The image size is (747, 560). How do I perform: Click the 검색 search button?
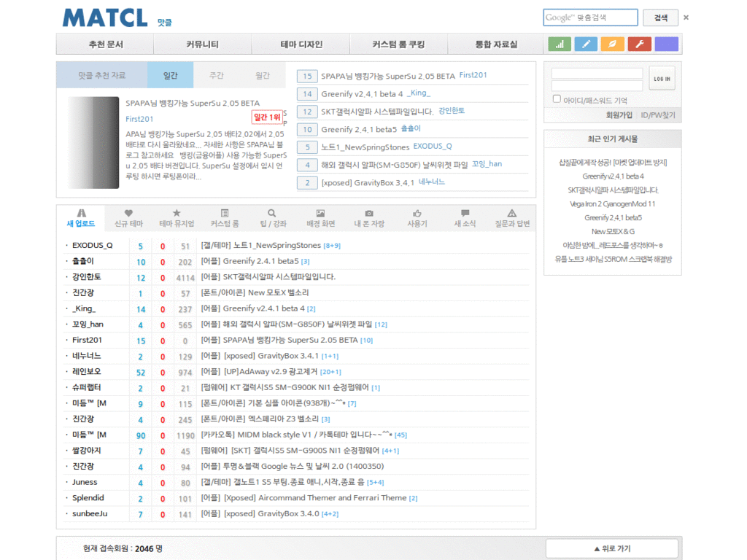660,17
